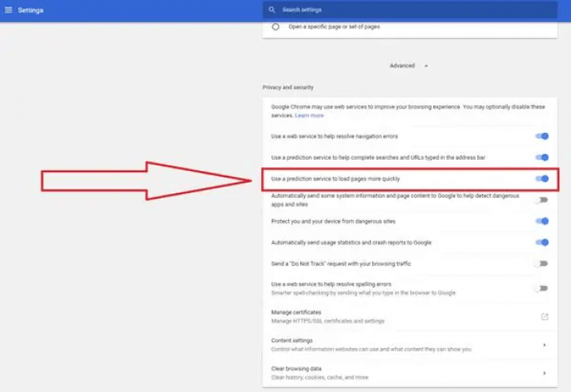Select 'Open a specific page' radio button
The width and height of the screenshot is (571, 392).
(x=276, y=27)
